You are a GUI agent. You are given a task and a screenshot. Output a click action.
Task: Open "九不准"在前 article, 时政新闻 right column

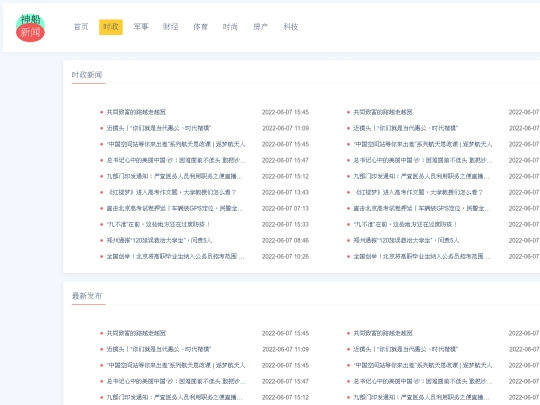pos(405,224)
